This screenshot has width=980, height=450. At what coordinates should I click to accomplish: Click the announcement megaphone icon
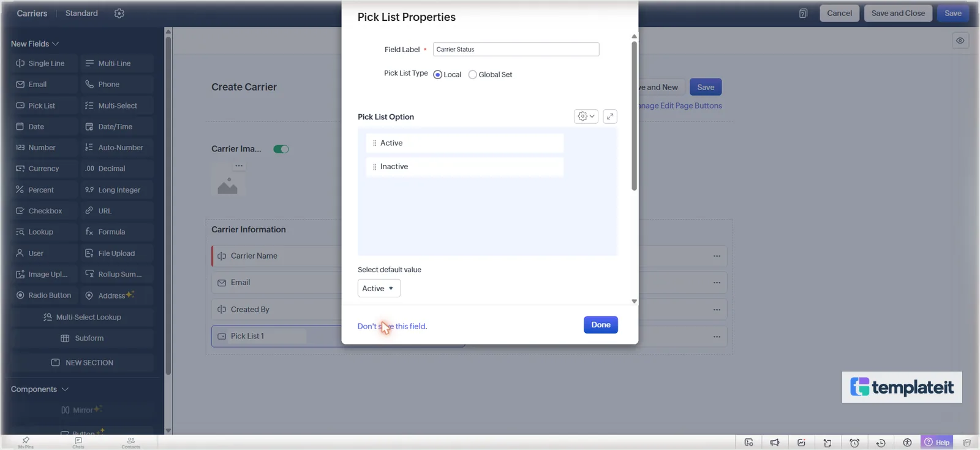775,443
